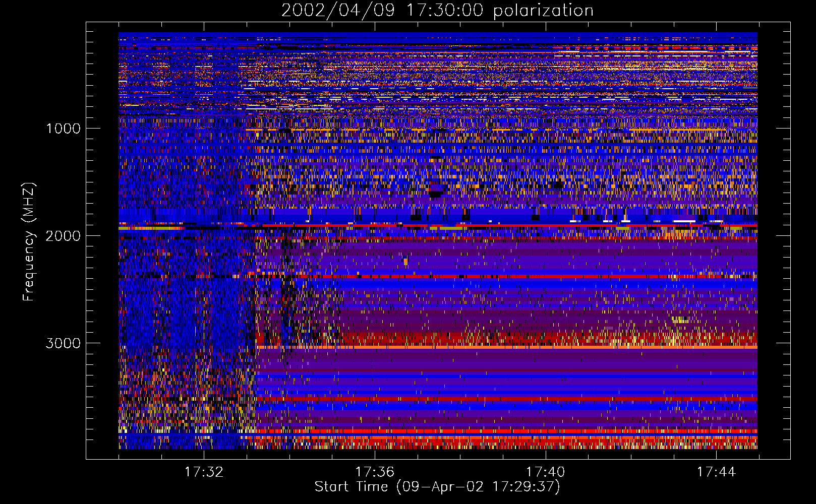Click the 17:44 time tick label
This screenshot has height=504, width=816.
coord(717,472)
